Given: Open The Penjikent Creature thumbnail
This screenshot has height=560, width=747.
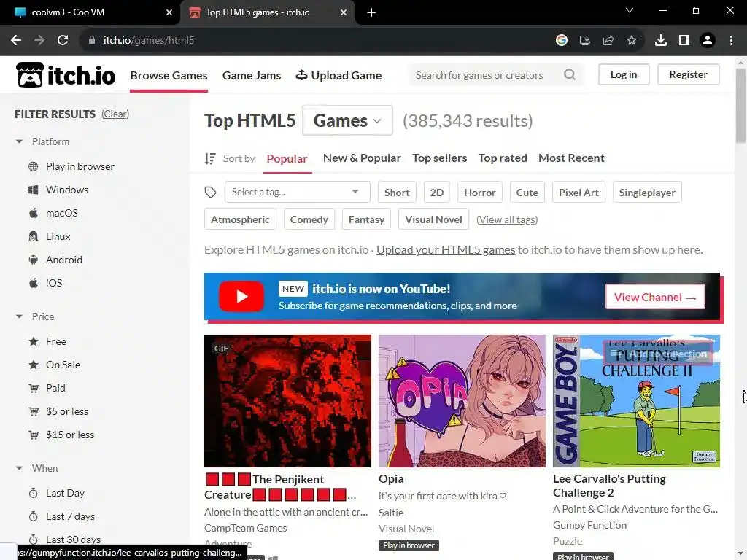Looking at the screenshot, I should click(287, 401).
